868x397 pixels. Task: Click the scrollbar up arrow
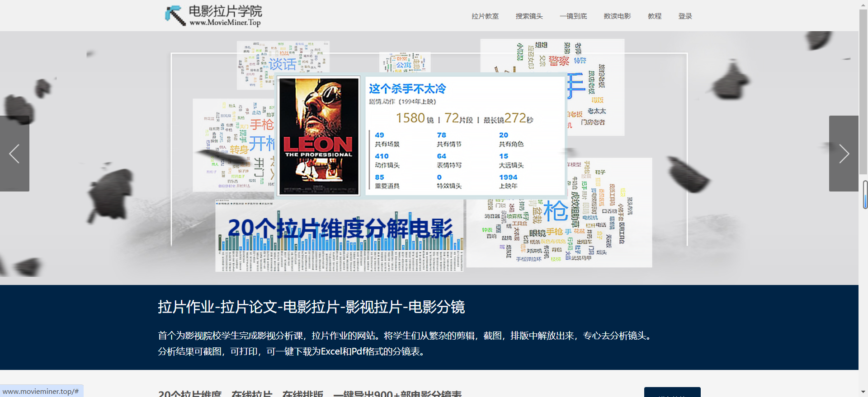point(863,4)
